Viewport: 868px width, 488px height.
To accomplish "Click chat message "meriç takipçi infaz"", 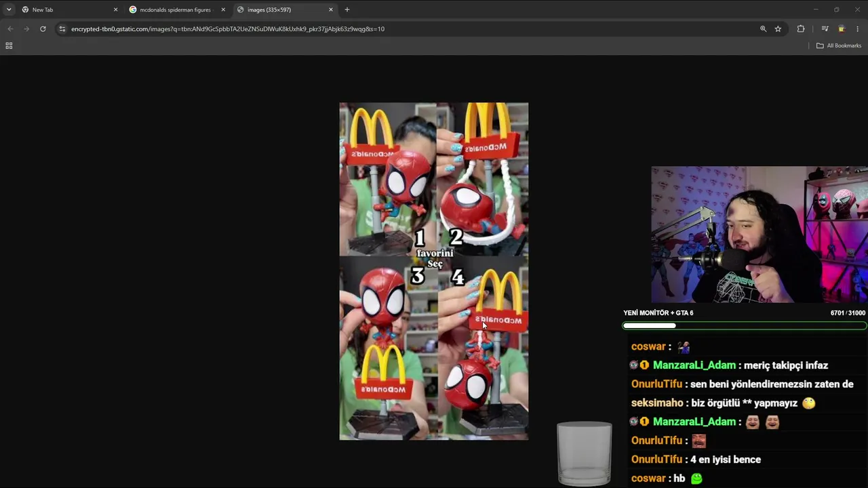I will [x=786, y=365].
